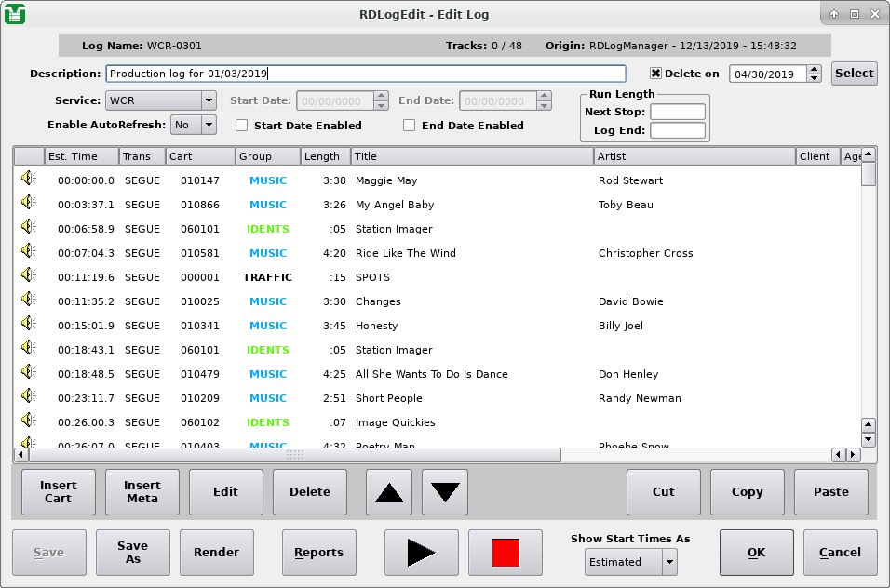This screenshot has height=588, width=890.
Task: Open Reports with the Reports button
Action: tap(318, 552)
